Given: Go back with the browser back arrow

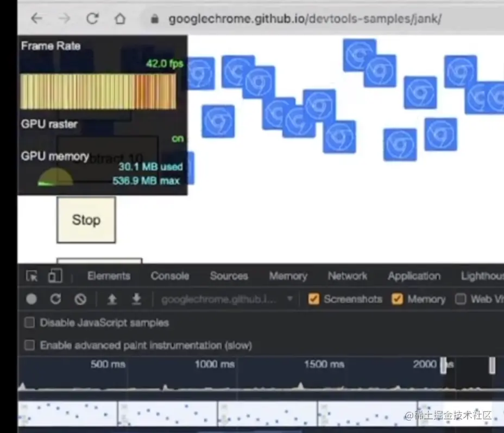Looking at the screenshot, I should click(x=36, y=18).
